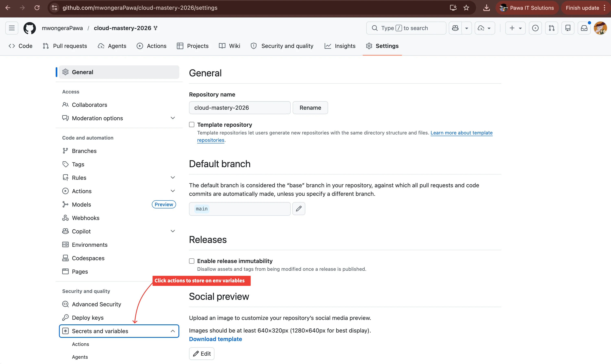Focus the Repository name input field

[240, 108]
